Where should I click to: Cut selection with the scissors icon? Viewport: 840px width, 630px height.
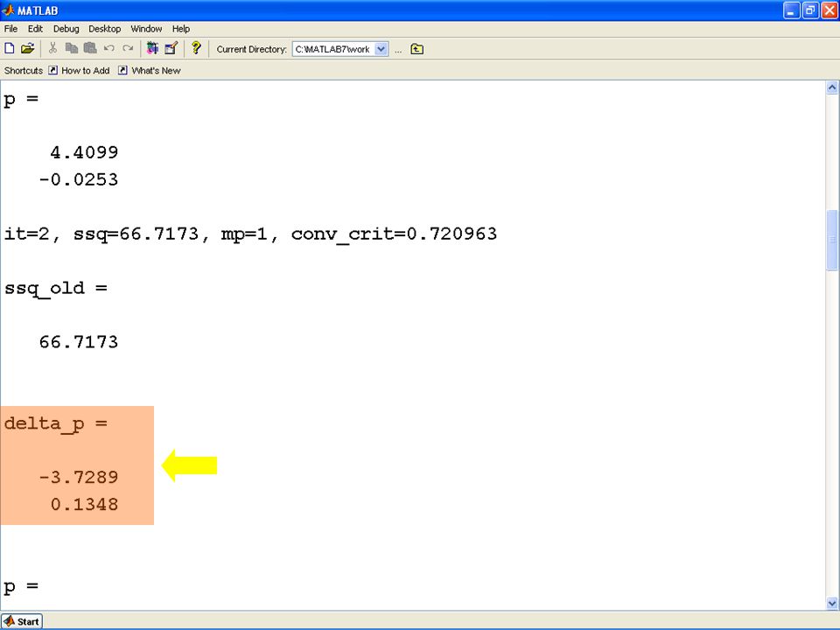point(52,49)
